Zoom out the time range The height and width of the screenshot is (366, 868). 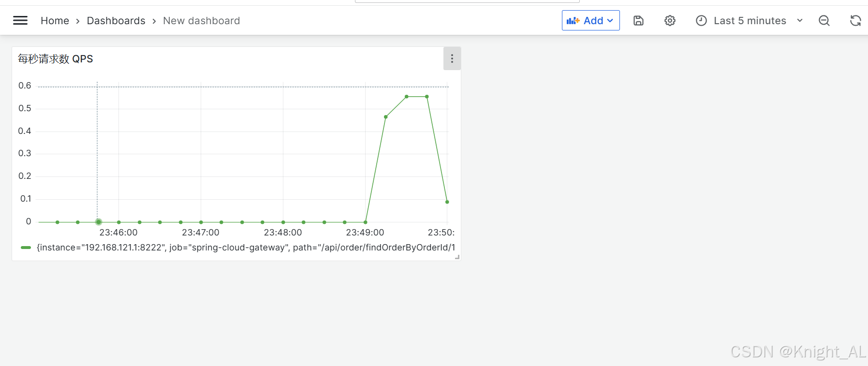[x=824, y=20]
